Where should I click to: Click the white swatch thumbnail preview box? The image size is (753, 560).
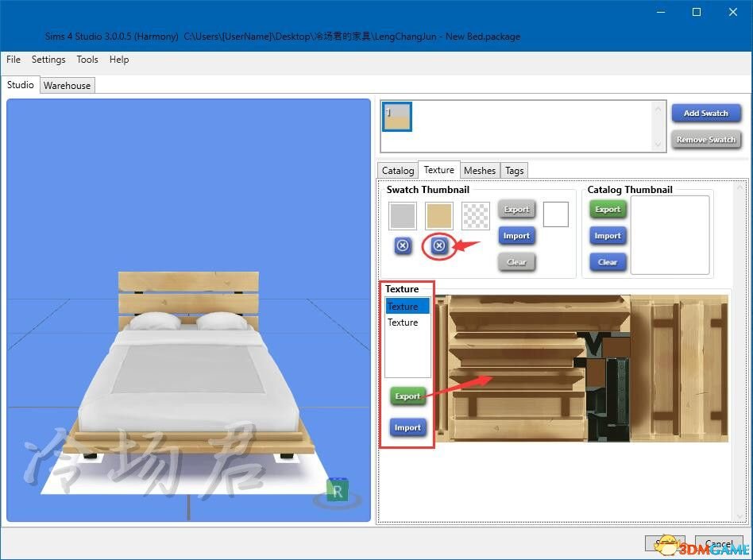coord(556,214)
